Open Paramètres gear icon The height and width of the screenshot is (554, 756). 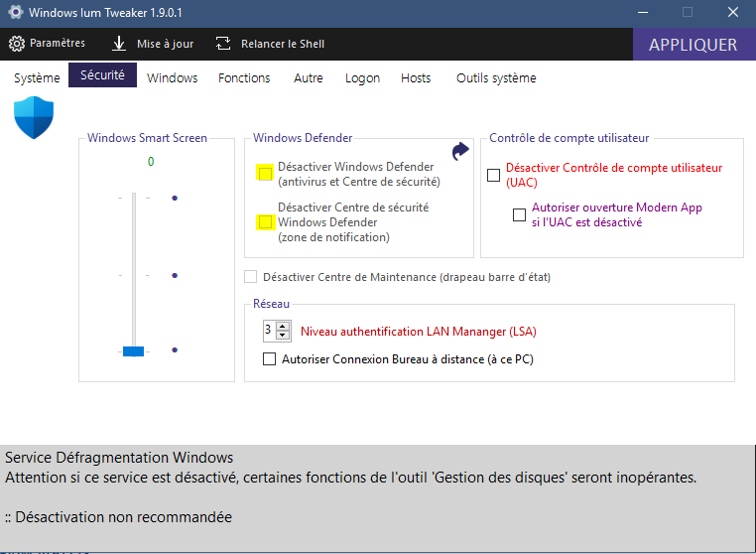[17, 44]
